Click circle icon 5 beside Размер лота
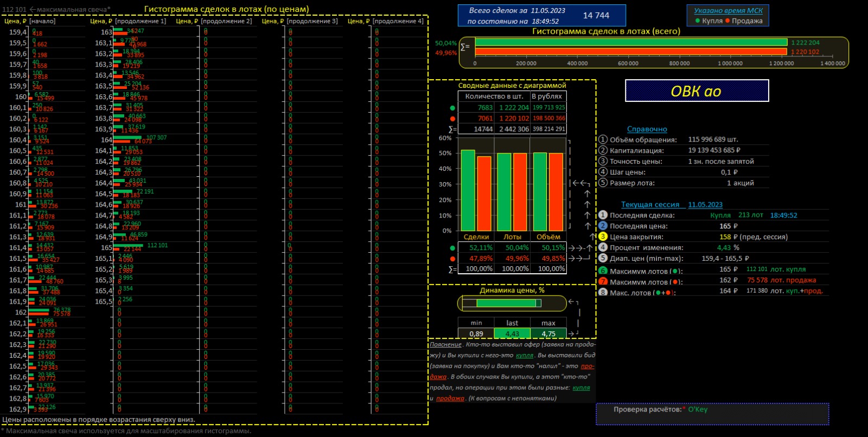Viewport: 868px width, 437px height. point(603,183)
